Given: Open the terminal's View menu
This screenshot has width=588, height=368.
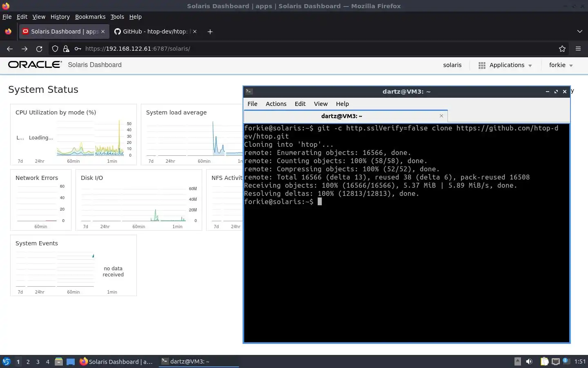Looking at the screenshot, I should (x=321, y=104).
